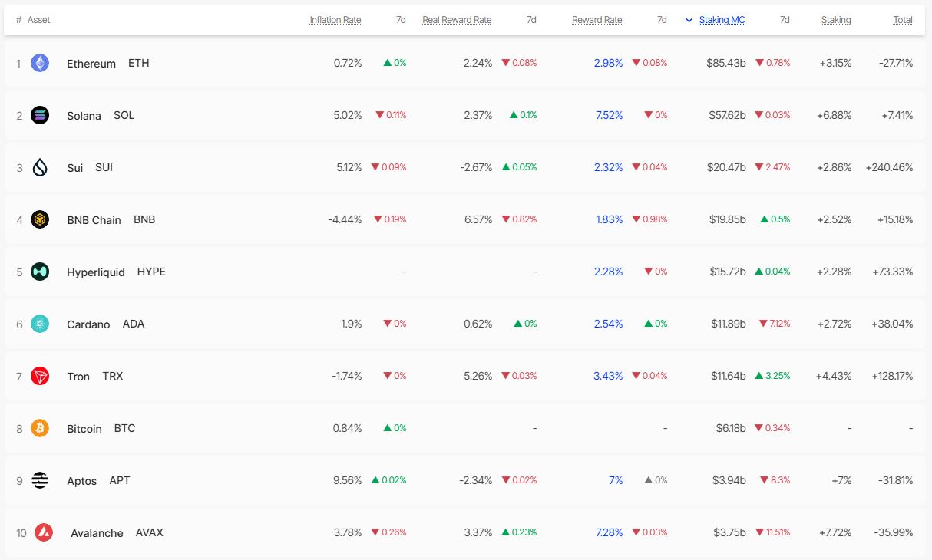Click Bitcoin staking market cap $6.18b

click(731, 428)
